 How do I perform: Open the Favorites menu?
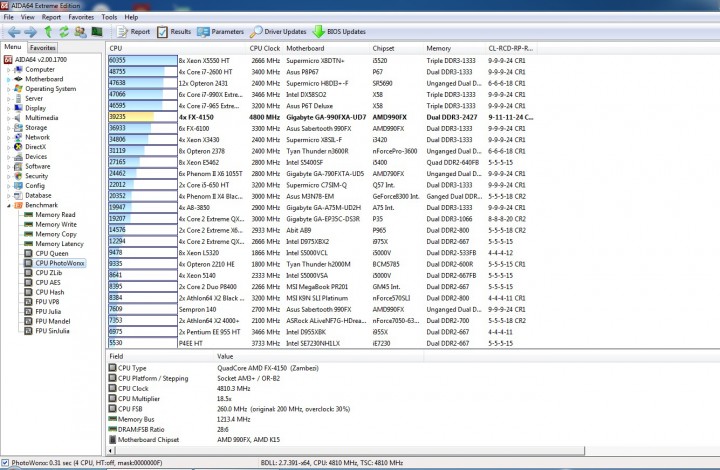click(81, 17)
